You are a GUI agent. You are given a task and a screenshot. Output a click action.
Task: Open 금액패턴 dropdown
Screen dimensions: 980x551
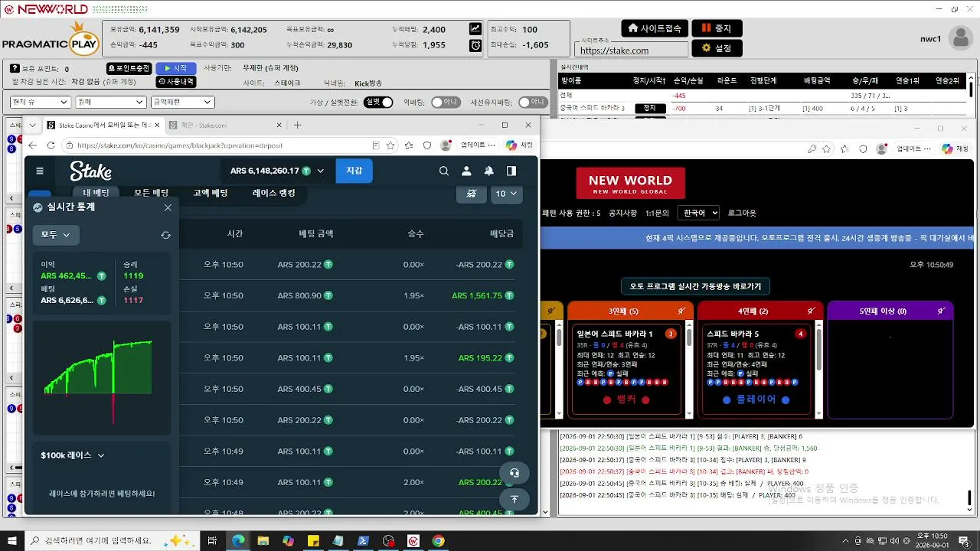(x=182, y=102)
